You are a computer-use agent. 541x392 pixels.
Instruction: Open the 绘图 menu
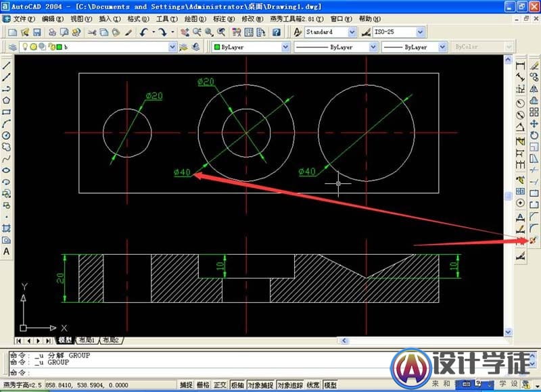195,19
